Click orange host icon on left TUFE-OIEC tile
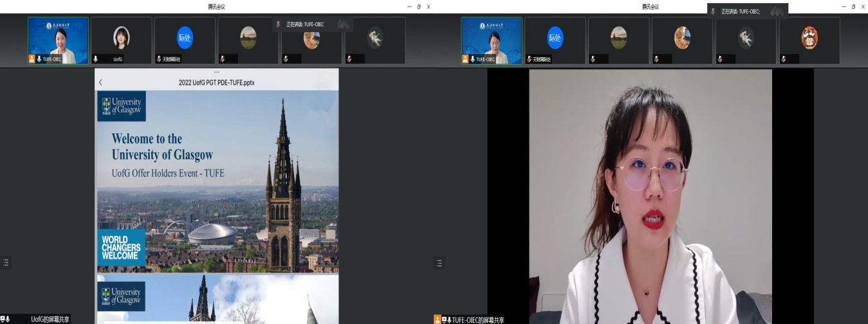The height and width of the screenshot is (324, 868). 32,59
